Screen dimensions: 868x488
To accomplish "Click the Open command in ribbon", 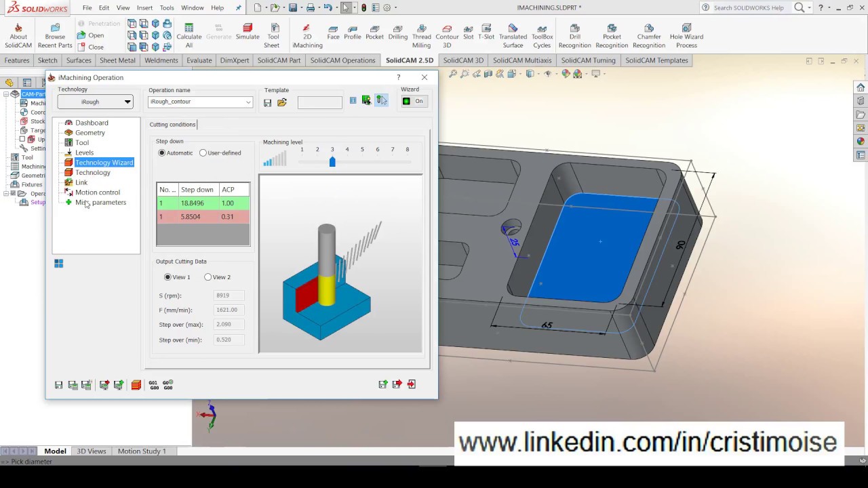I will (90, 35).
